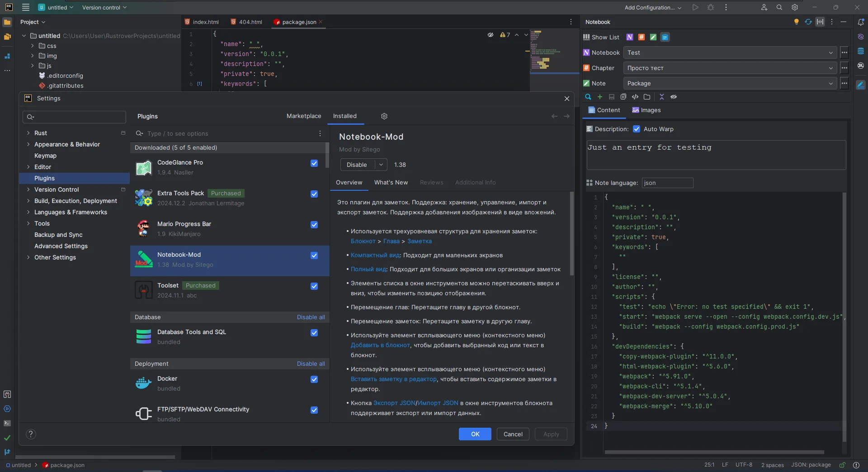Click the plugins settings gear icon
This screenshot has width=868, height=472.
[384, 116]
